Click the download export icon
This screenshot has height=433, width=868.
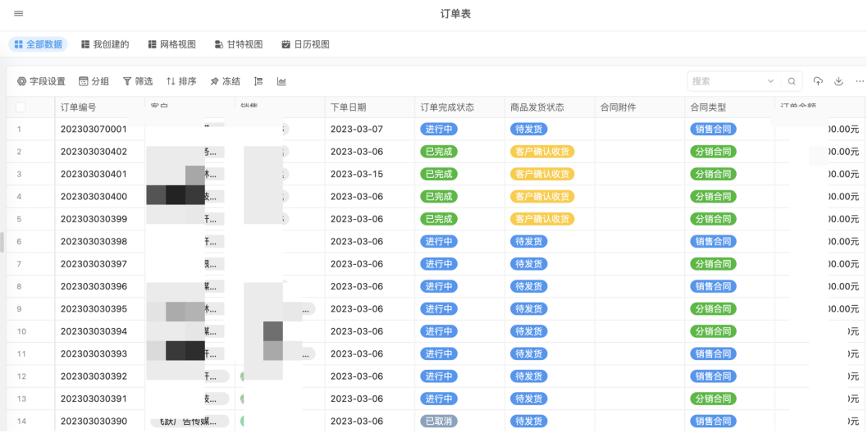(x=838, y=81)
